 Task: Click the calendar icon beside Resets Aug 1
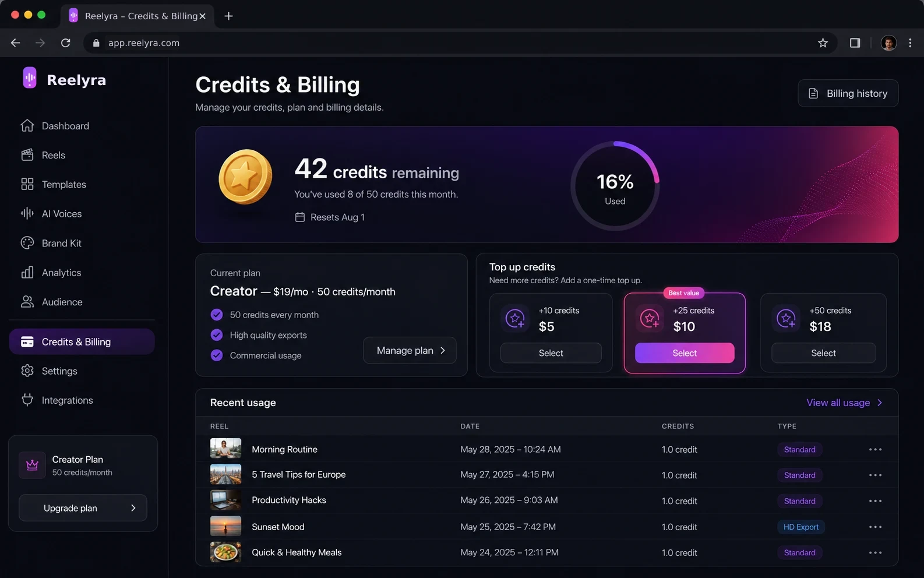(x=300, y=217)
